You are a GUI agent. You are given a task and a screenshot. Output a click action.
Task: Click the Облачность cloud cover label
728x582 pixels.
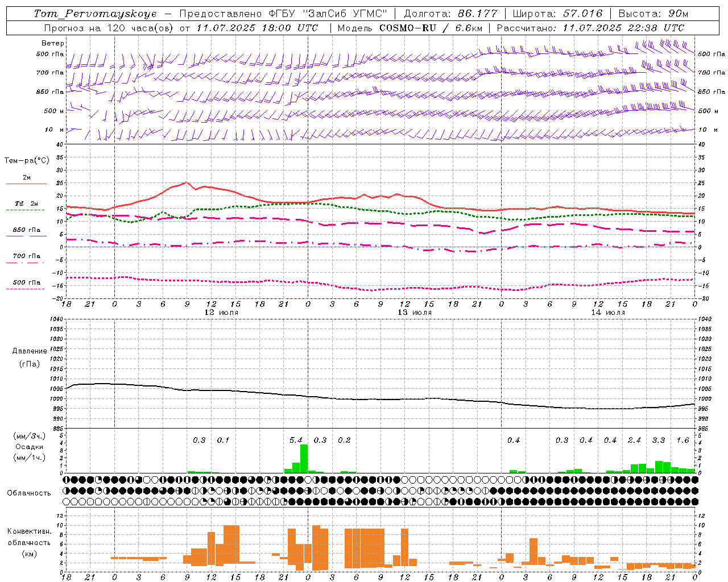pos(29,493)
